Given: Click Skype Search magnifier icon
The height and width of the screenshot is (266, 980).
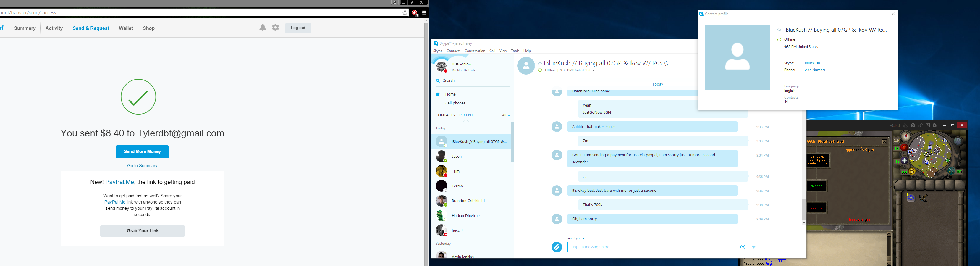Looking at the screenshot, I should point(438,81).
